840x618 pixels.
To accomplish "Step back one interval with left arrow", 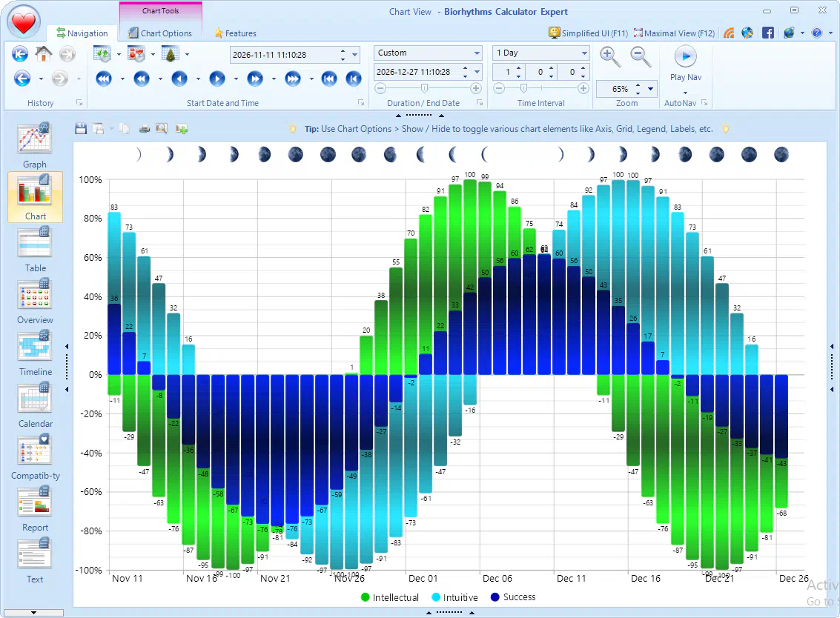I will point(179,79).
